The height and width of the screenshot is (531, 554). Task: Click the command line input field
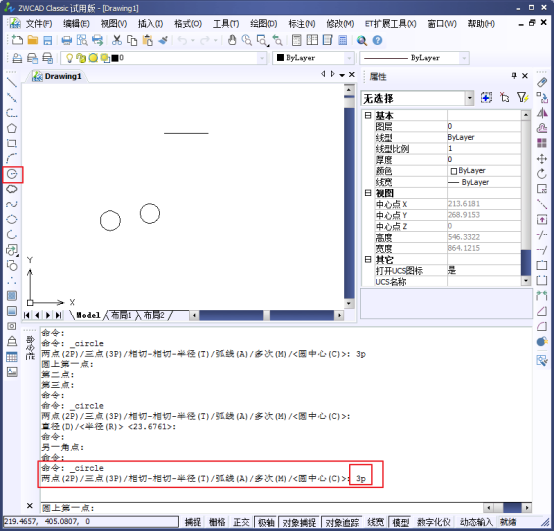click(261, 508)
